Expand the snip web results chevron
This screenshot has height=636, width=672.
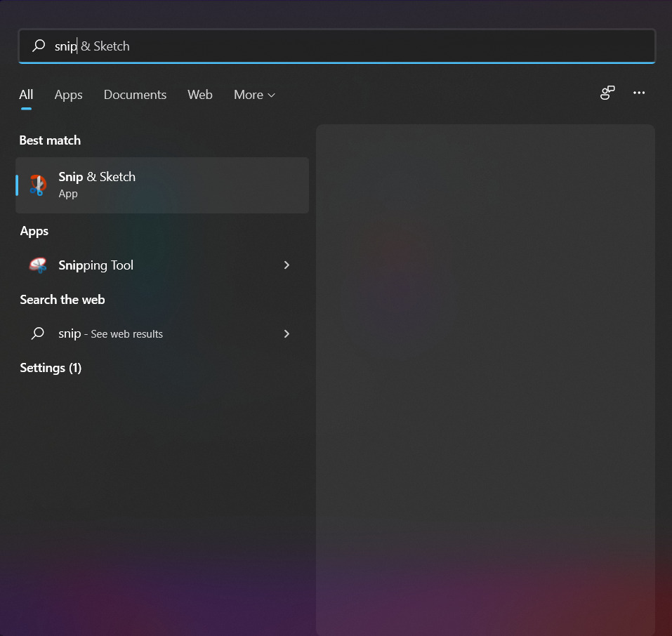click(x=286, y=333)
